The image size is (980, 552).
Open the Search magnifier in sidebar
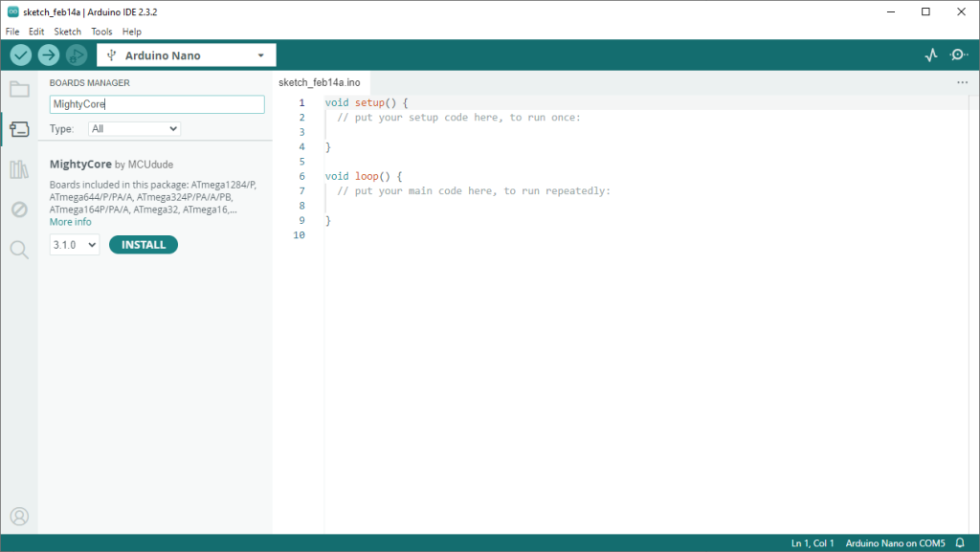coord(19,250)
